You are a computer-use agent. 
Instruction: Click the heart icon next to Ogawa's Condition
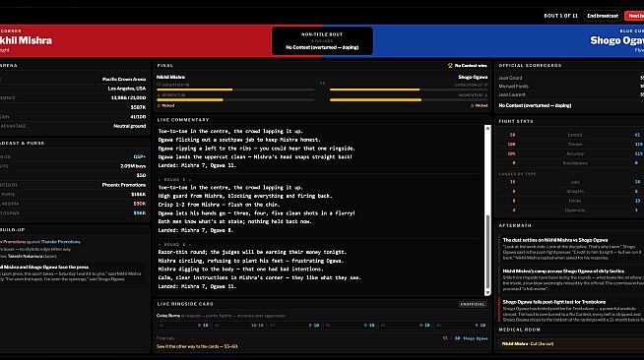pyautogui.click(x=485, y=85)
